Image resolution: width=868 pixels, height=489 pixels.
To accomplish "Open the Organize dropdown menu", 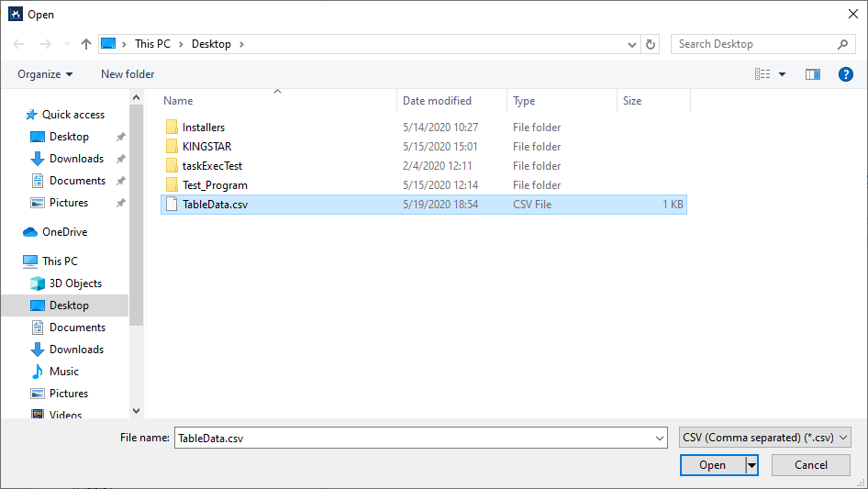I will click(45, 74).
